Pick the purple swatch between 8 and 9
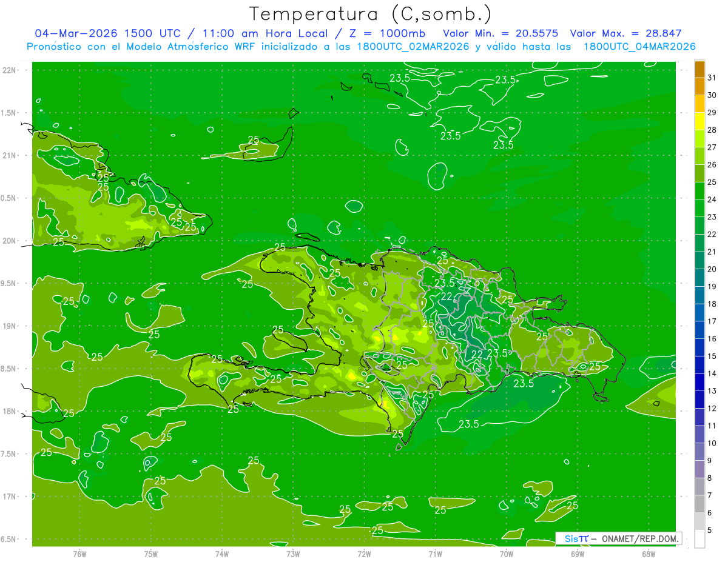 699,469
